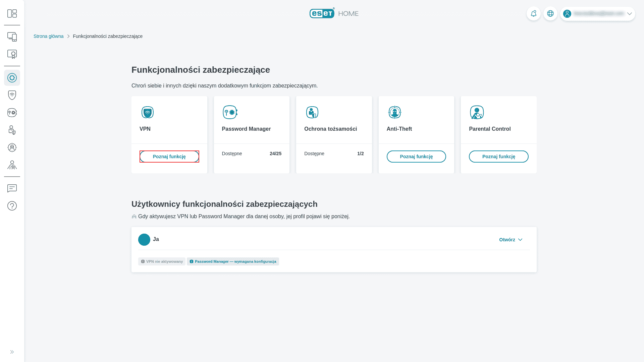Open the dashboard overview sidebar icon

pos(12,13)
